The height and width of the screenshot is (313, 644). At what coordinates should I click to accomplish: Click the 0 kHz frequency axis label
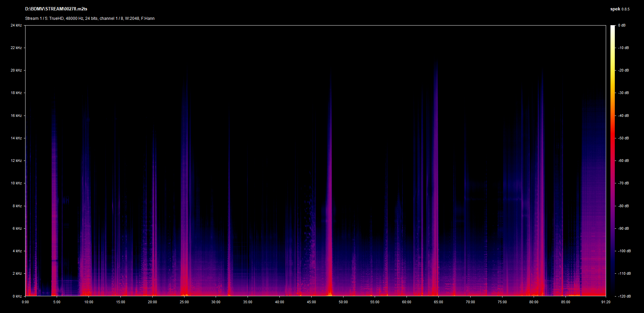[x=17, y=296]
